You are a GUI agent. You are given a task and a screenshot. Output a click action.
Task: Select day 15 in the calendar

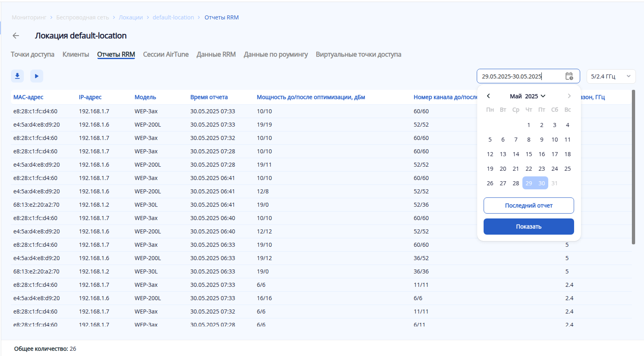[x=528, y=154]
